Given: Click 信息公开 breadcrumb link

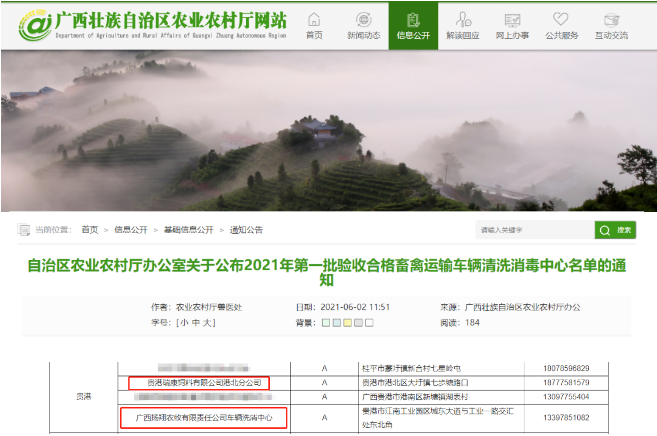Looking at the screenshot, I should 130,230.
